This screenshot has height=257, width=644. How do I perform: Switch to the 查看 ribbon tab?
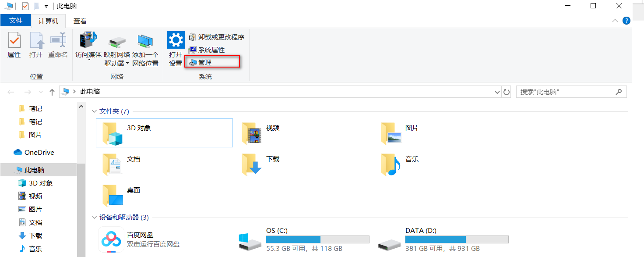(80, 21)
